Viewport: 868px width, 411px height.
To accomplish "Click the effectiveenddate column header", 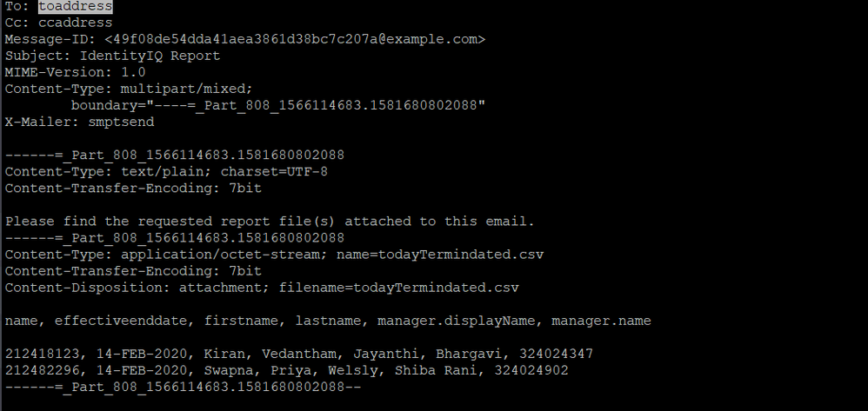I will [120, 321].
